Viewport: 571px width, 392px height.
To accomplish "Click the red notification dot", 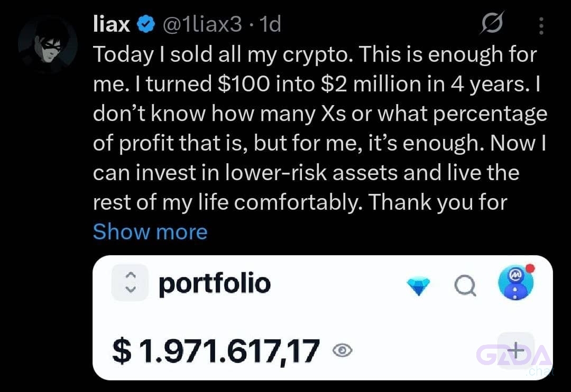I will tap(530, 268).
